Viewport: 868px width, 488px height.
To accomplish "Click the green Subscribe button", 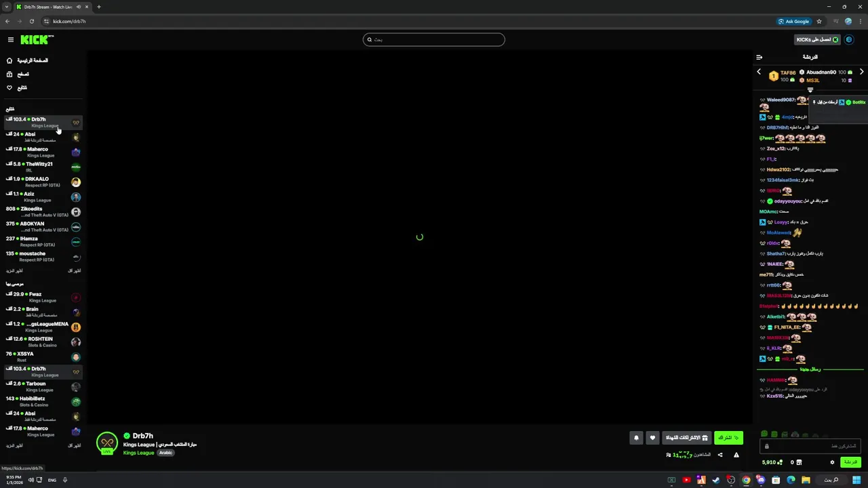I will 728,438.
